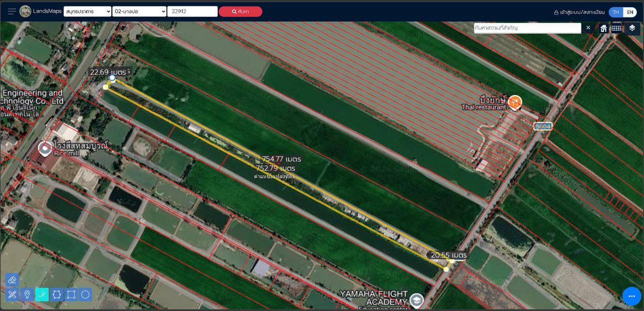The image size is (644, 311).
Task: Open the blue chat bubble button
Action: coord(631,296)
